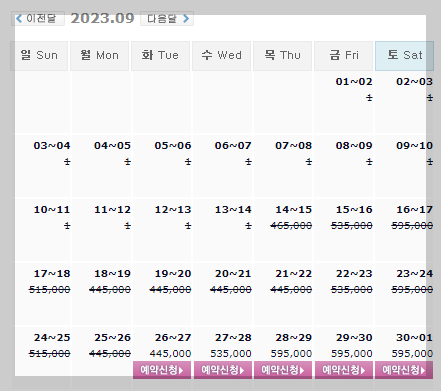Click struck-out price 465,000 under 14~15

(x=291, y=226)
